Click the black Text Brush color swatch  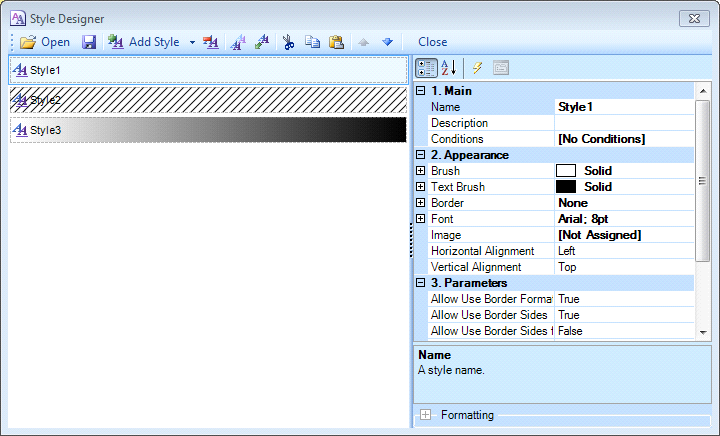[566, 187]
